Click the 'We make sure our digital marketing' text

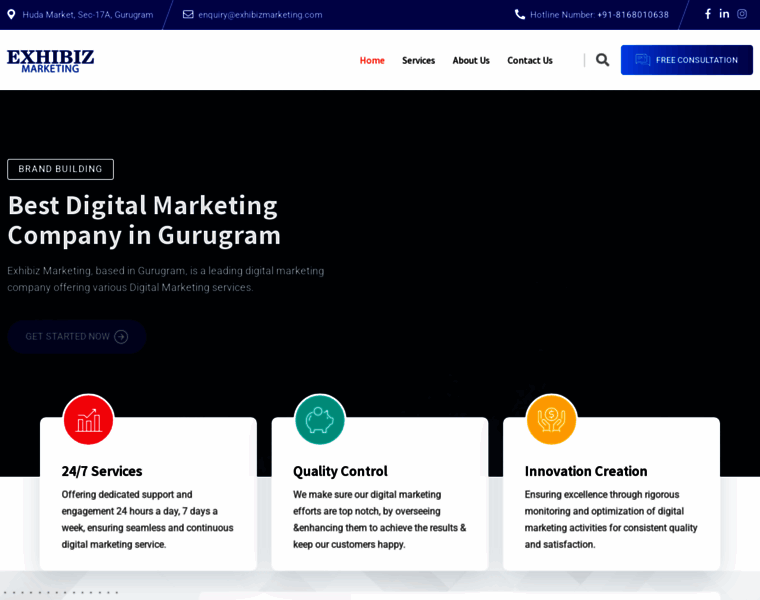pos(380,520)
